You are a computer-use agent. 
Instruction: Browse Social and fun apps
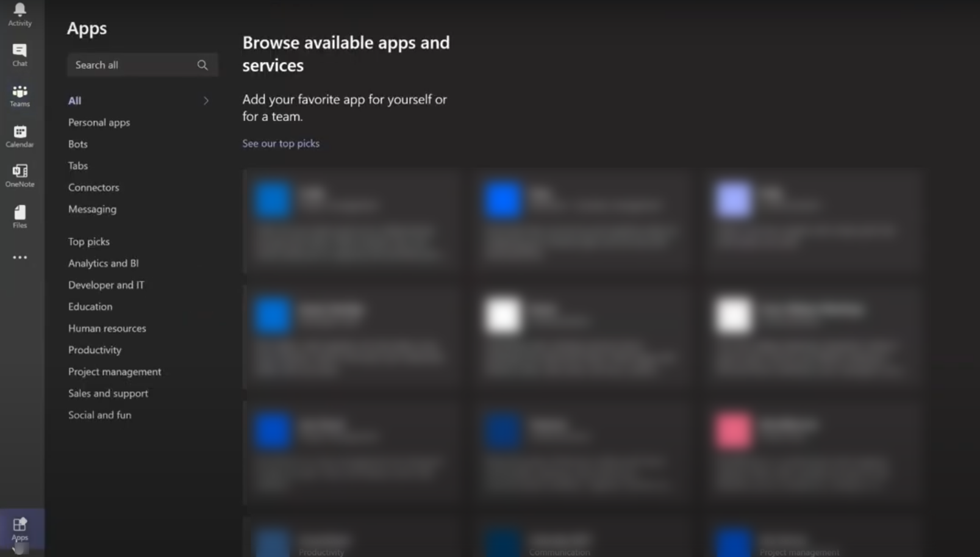[x=99, y=415]
